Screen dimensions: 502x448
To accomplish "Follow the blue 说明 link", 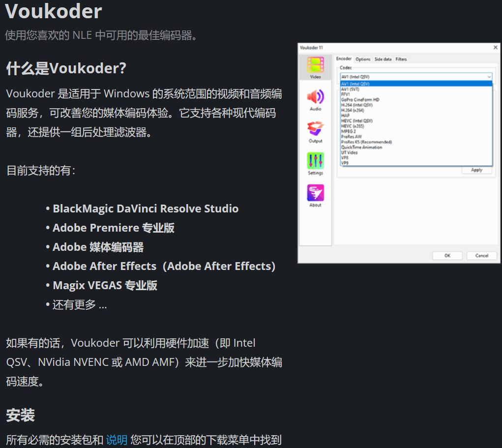I will pyautogui.click(x=117, y=440).
